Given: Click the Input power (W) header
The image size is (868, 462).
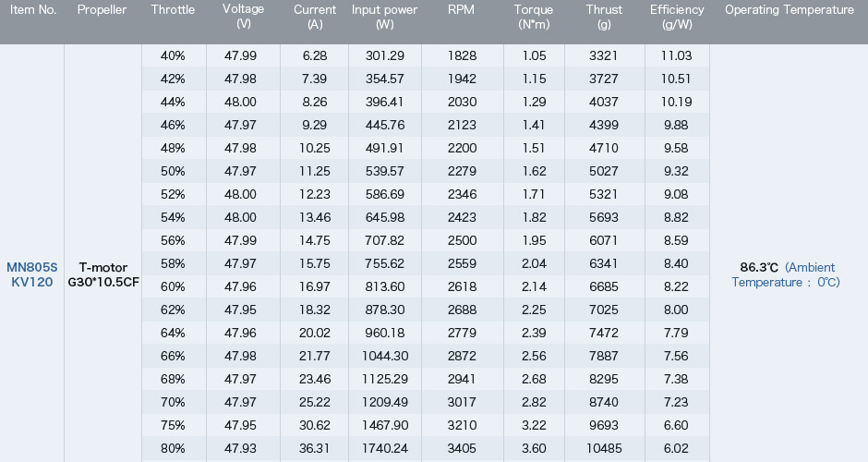Looking at the screenshot, I should tap(384, 17).
